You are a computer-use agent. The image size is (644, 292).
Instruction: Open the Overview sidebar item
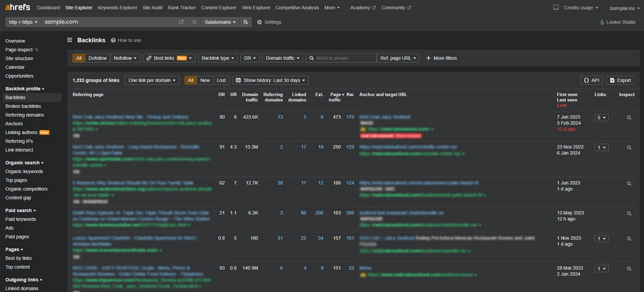[x=15, y=41]
